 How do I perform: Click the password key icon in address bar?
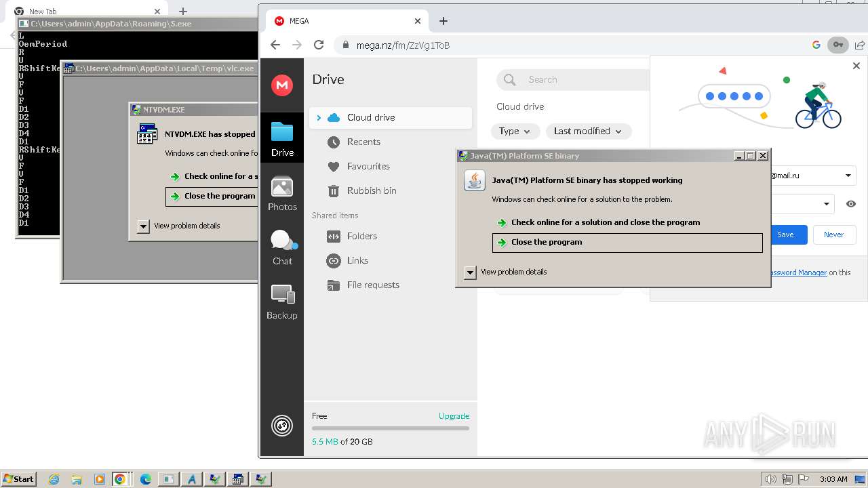coord(838,45)
